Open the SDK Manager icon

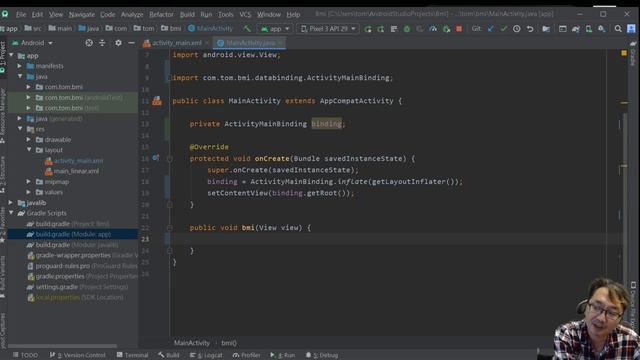[602, 29]
